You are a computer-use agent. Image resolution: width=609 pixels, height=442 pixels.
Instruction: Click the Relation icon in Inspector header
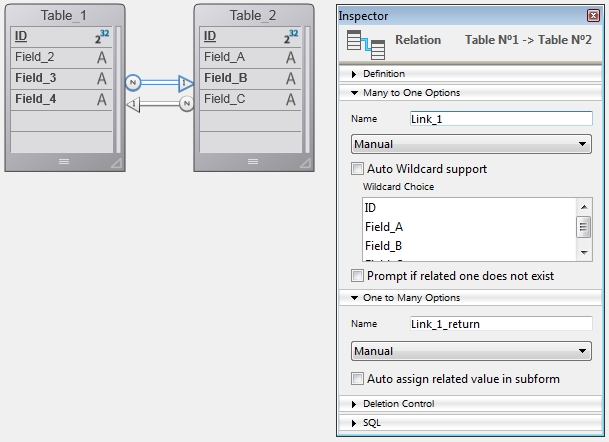[360, 41]
